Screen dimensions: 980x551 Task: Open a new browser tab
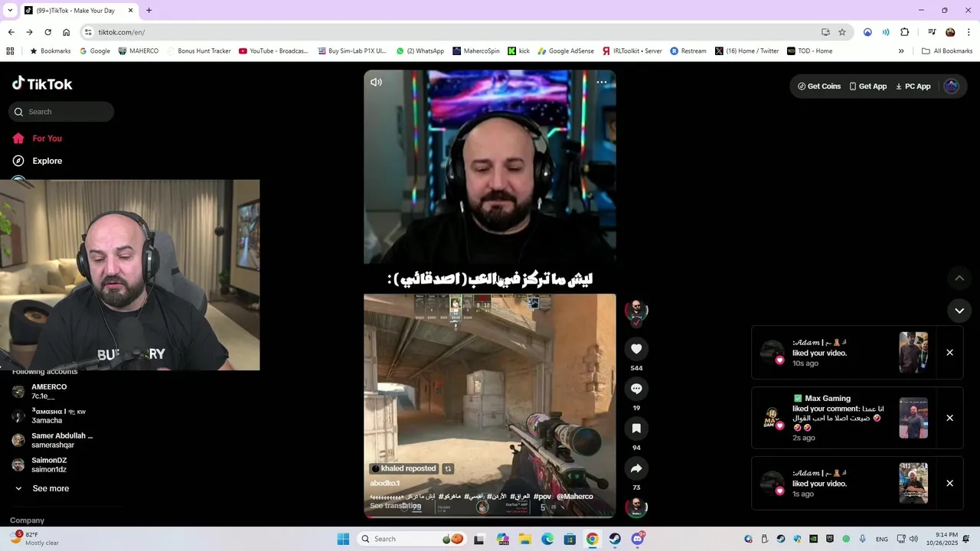[149, 11]
